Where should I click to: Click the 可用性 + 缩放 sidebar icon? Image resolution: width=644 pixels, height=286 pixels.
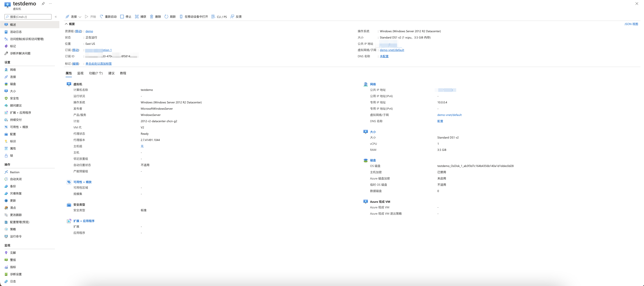(6, 127)
